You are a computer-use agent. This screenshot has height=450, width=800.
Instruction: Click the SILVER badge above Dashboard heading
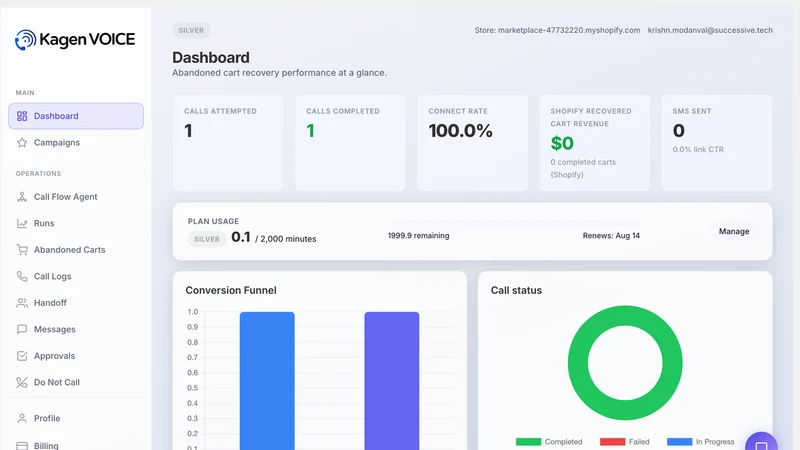click(x=191, y=31)
